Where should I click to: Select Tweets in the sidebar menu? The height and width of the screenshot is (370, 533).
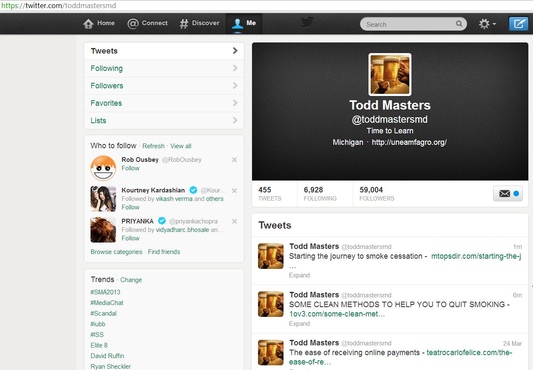(164, 51)
